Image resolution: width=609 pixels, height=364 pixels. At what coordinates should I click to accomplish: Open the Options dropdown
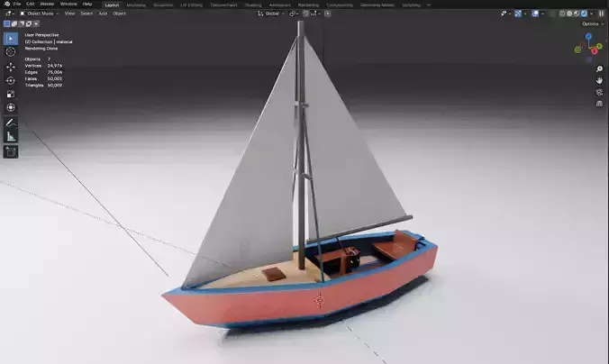click(592, 24)
